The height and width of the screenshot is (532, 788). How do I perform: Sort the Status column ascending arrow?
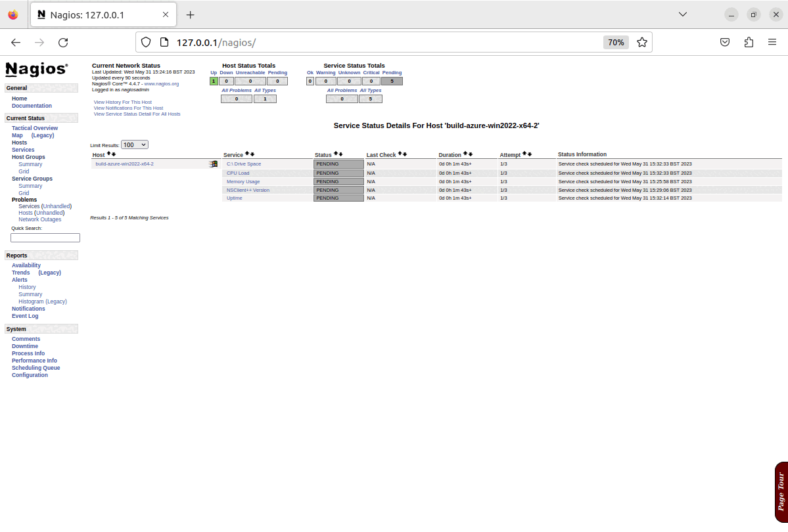(x=335, y=153)
